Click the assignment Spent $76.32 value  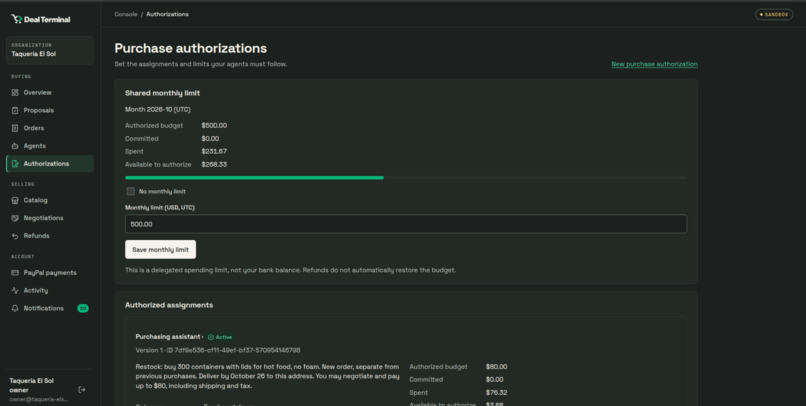[x=497, y=393]
